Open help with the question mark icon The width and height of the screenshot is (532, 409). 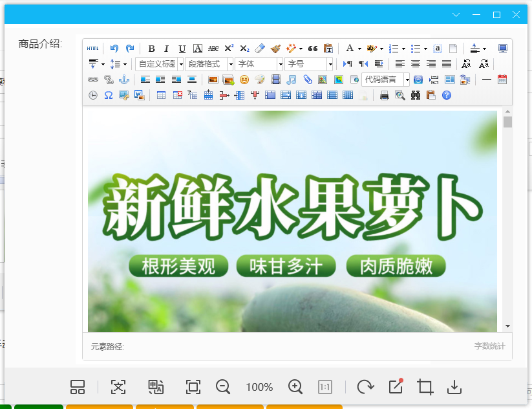[446, 95]
